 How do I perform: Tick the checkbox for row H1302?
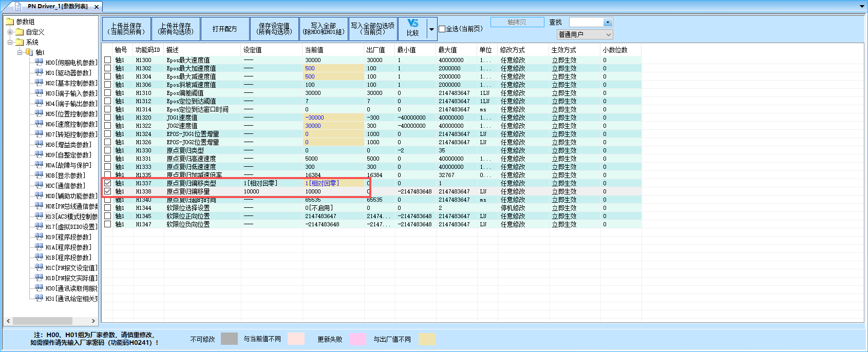(x=108, y=68)
